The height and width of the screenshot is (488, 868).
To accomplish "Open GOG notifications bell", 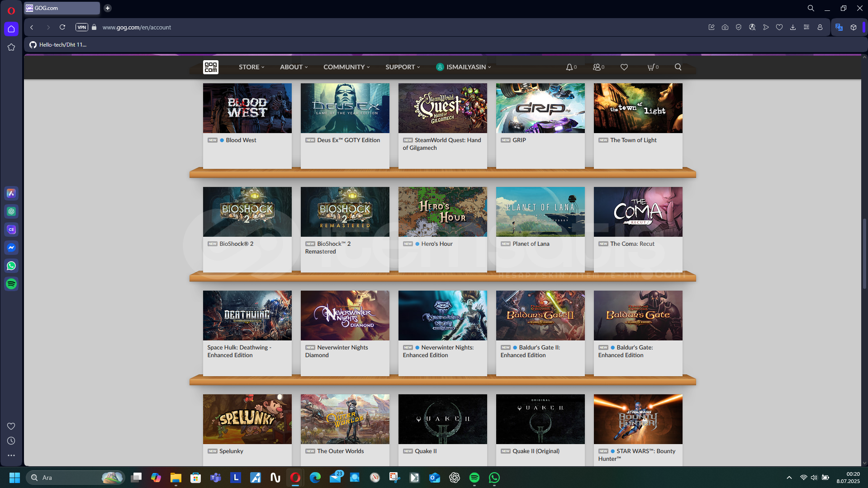I will (571, 67).
